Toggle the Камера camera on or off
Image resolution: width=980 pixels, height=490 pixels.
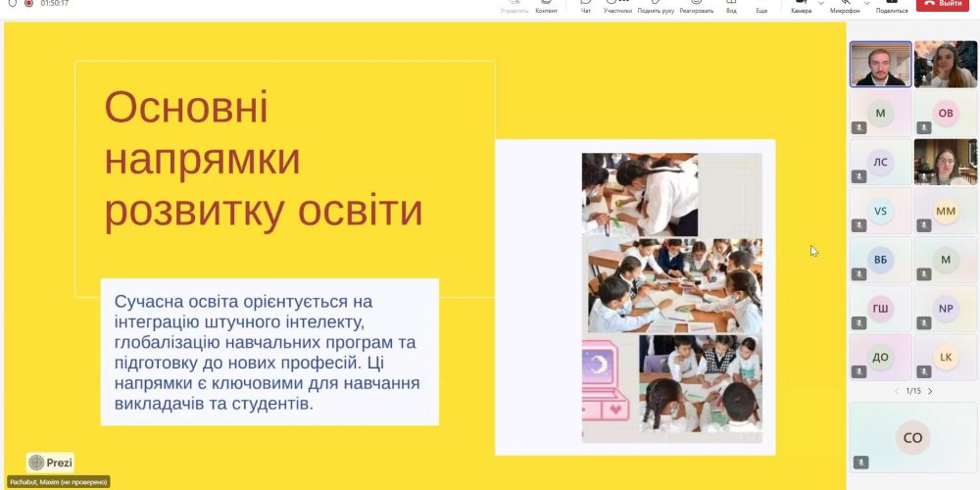(801, 5)
